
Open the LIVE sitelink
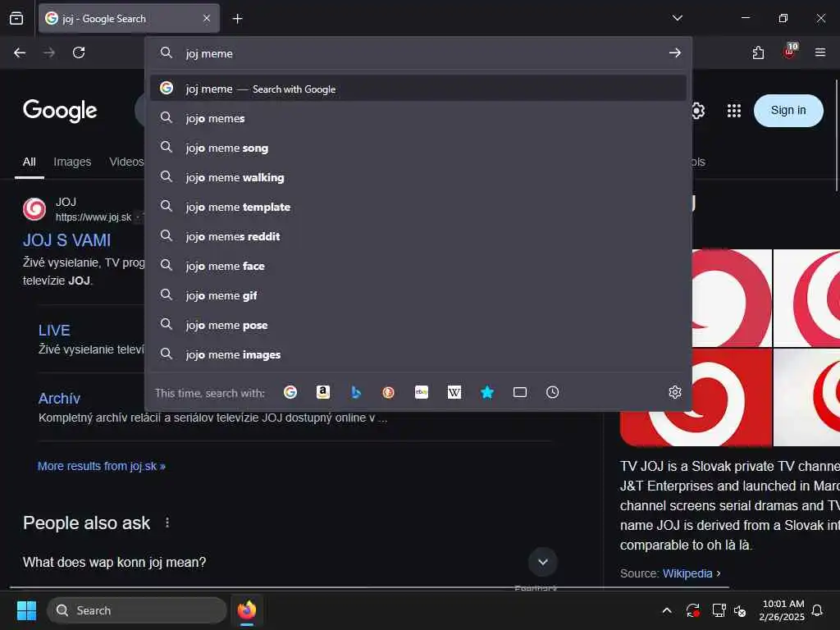(x=54, y=330)
